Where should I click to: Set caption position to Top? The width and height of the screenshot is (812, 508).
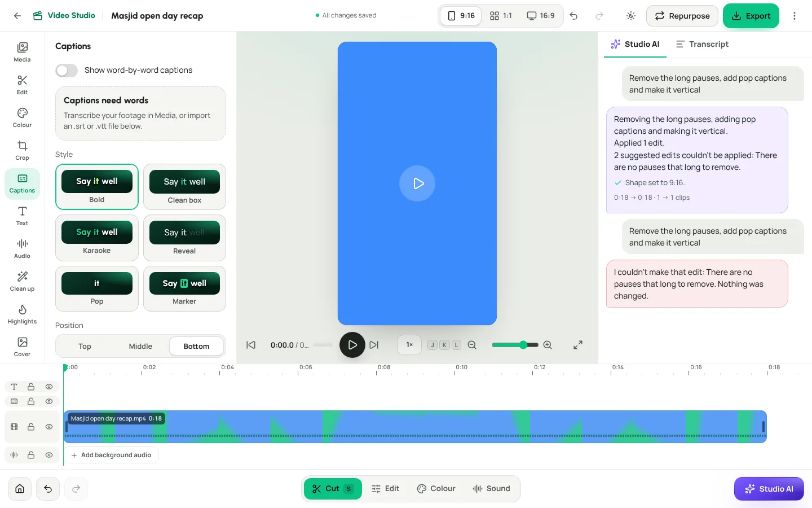(x=85, y=347)
